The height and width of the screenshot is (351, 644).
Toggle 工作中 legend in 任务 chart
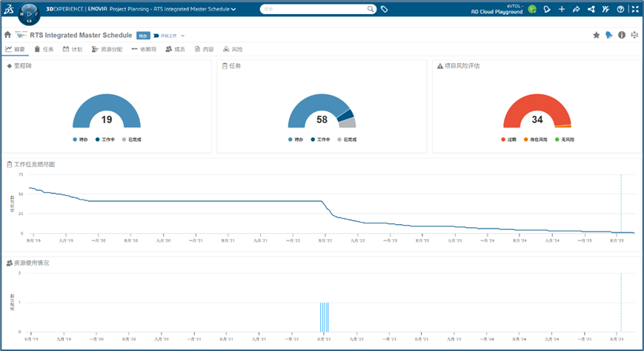pyautogui.click(x=320, y=140)
